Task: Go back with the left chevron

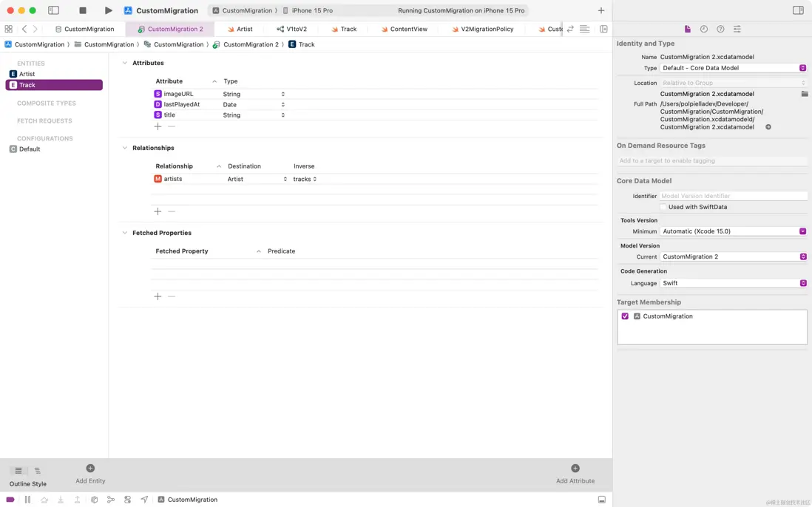Action: [24, 29]
